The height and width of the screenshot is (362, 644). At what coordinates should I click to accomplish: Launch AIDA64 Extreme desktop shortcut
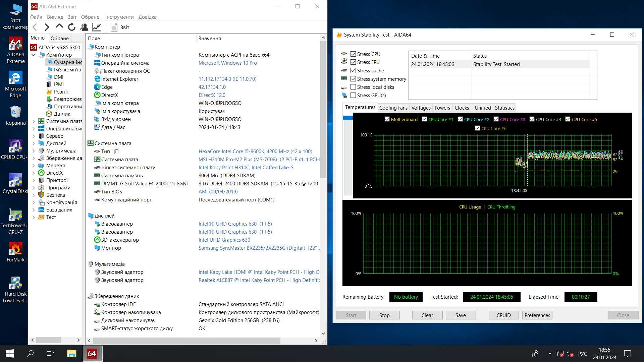16,50
